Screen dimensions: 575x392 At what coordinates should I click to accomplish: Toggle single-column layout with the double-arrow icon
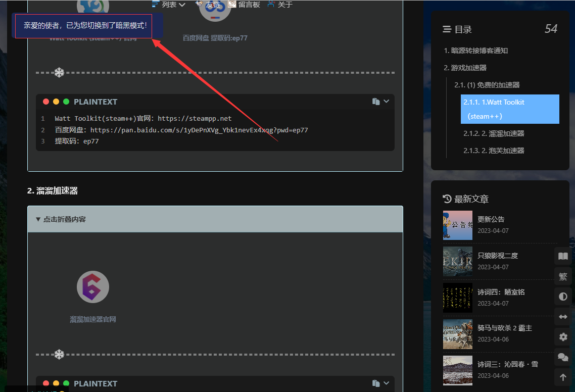(563, 317)
